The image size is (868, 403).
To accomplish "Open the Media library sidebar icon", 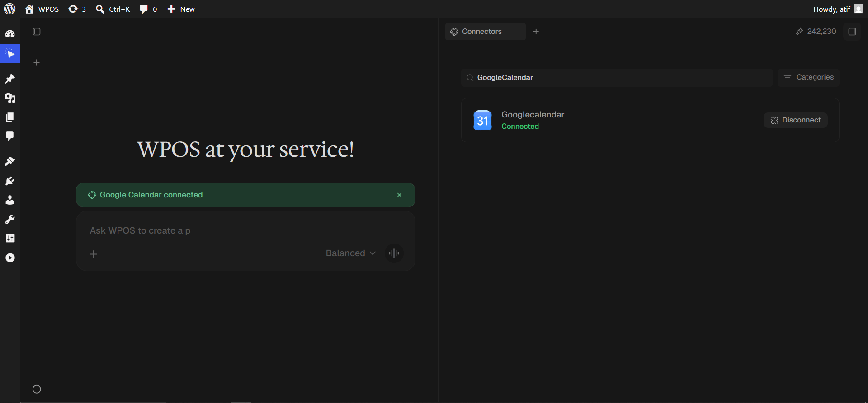I will 10,98.
